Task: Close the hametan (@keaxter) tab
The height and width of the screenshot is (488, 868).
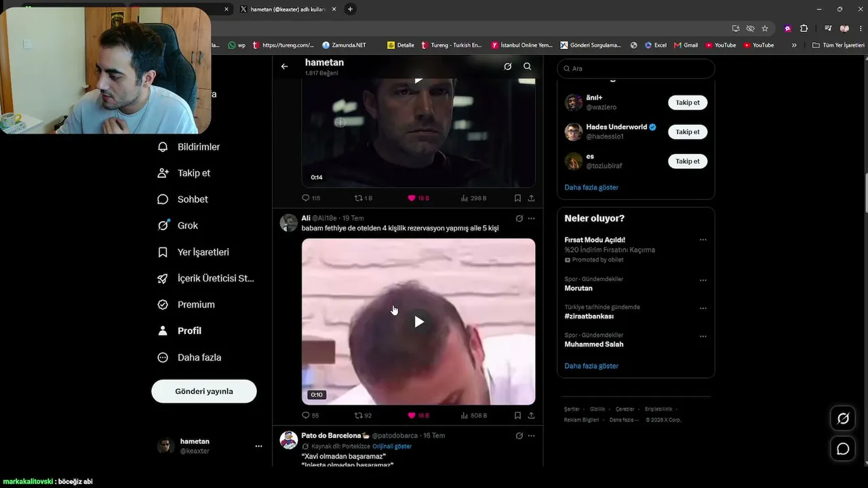Action: tap(334, 9)
